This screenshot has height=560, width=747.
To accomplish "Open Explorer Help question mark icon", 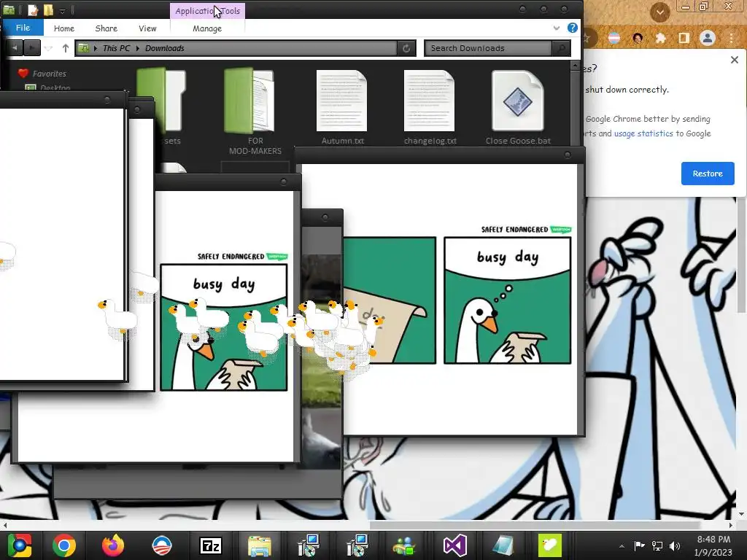I will pyautogui.click(x=572, y=28).
